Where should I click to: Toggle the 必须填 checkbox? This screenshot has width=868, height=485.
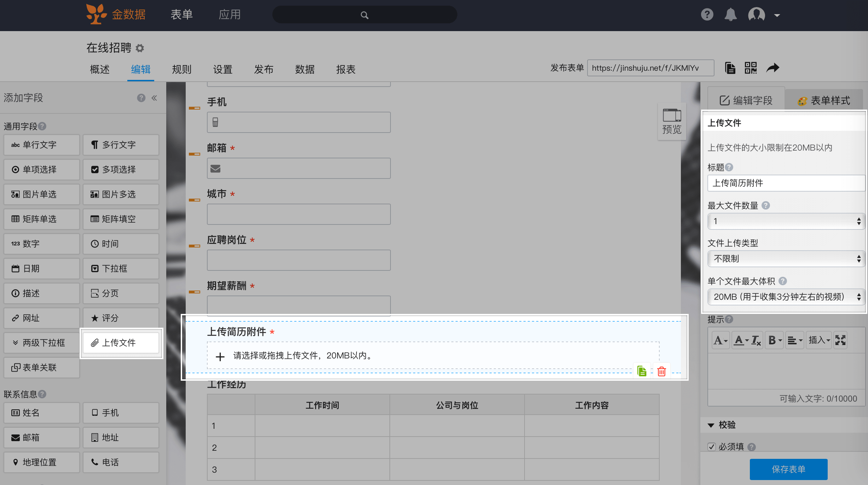point(712,447)
